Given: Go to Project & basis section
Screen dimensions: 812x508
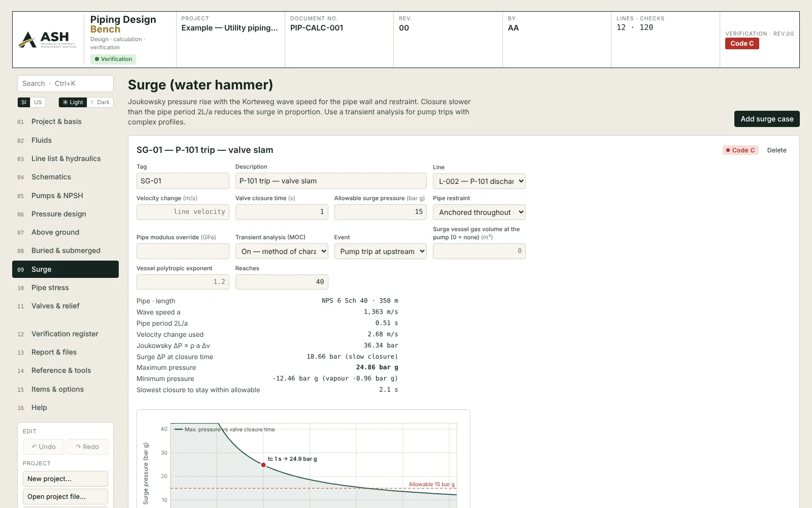Looking at the screenshot, I should coord(65,121).
